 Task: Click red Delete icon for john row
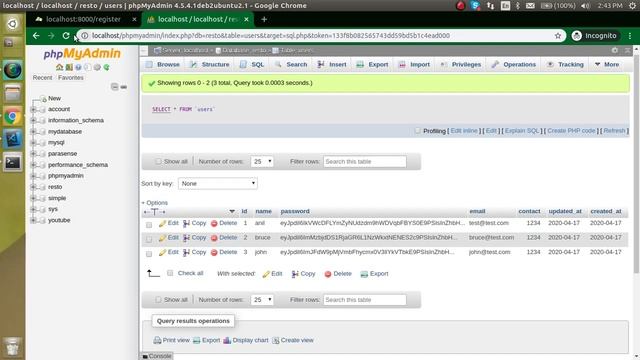click(x=214, y=253)
